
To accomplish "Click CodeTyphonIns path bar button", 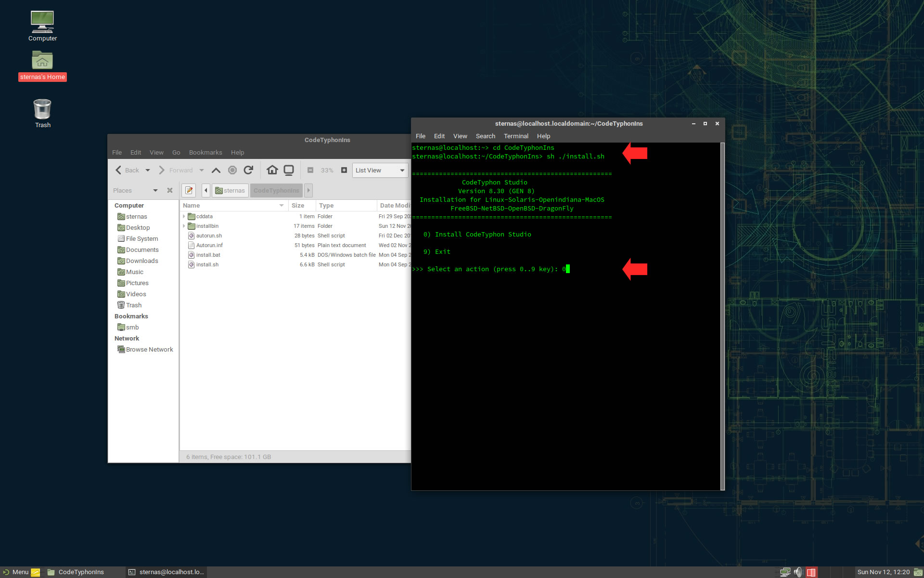I will click(x=276, y=190).
